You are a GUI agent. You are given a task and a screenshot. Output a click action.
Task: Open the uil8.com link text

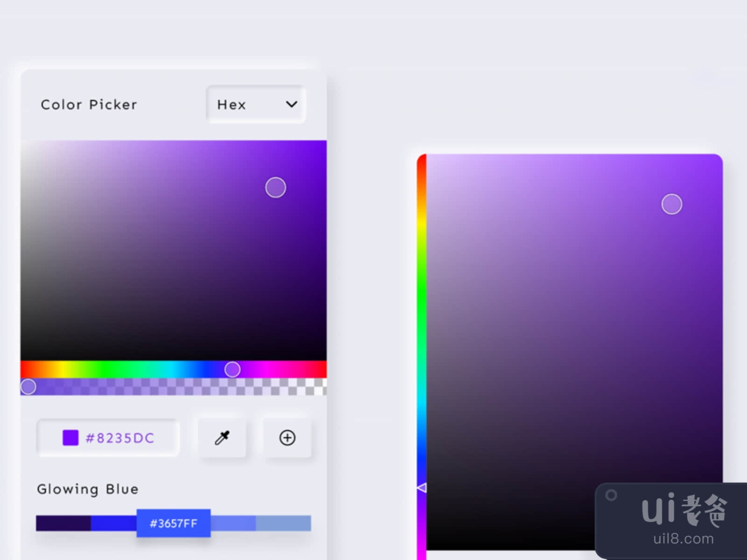click(x=684, y=539)
